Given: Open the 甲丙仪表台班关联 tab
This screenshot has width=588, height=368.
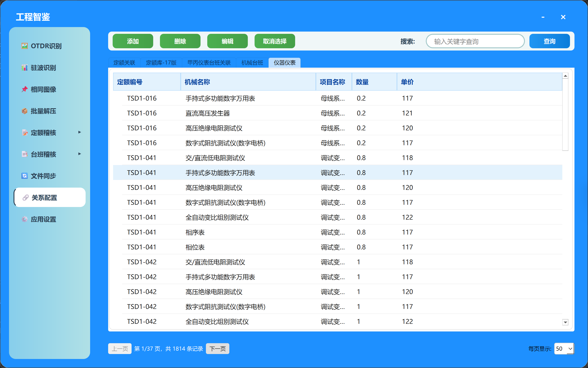Looking at the screenshot, I should [x=209, y=63].
